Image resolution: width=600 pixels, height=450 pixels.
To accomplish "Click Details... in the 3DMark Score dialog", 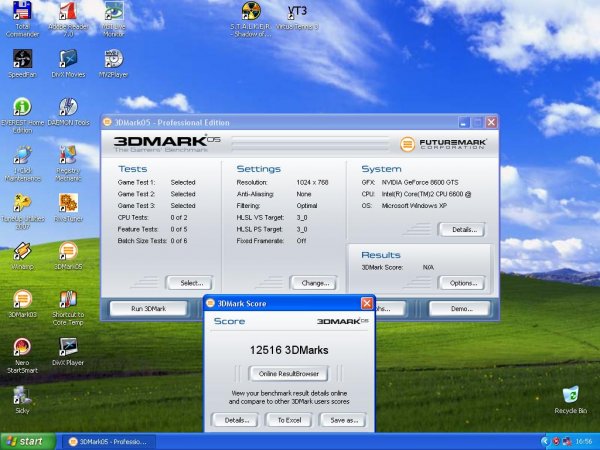I will (x=235, y=420).
